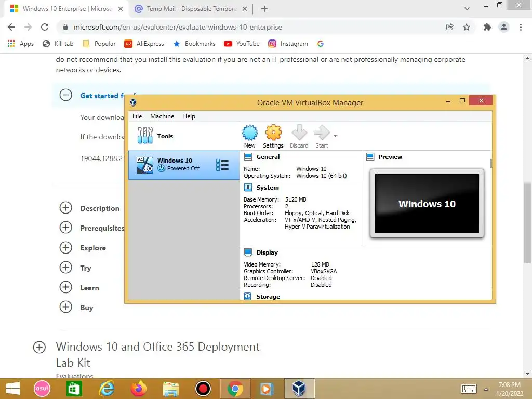Click the General section icon
This screenshot has height=399, width=532.
coord(248,157)
